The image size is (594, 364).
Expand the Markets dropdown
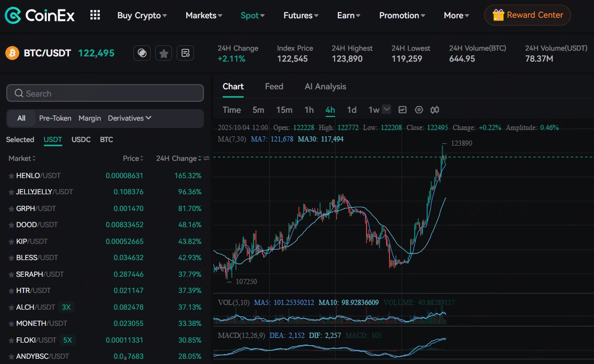(204, 16)
